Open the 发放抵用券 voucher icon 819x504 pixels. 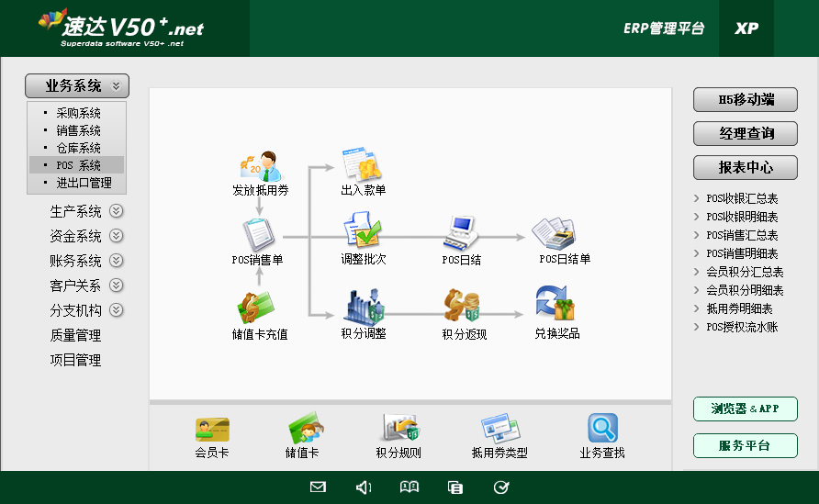[260, 166]
